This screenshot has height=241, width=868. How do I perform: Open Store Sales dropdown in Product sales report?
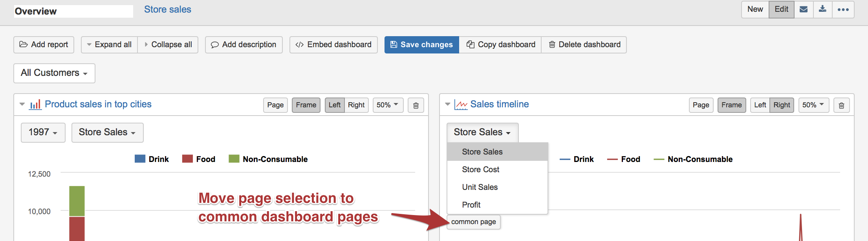coord(107,132)
